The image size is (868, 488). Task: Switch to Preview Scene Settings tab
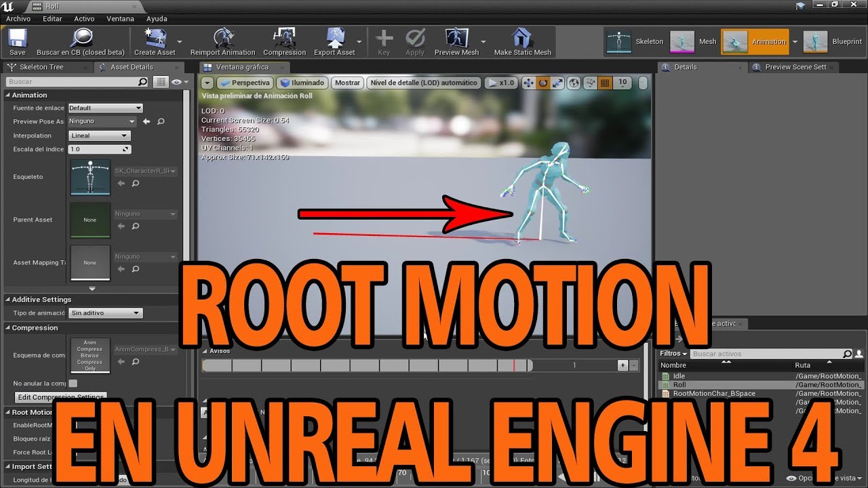click(x=795, y=67)
